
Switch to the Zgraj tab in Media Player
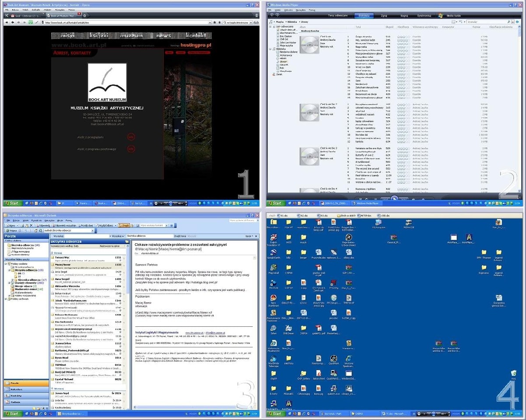click(384, 15)
